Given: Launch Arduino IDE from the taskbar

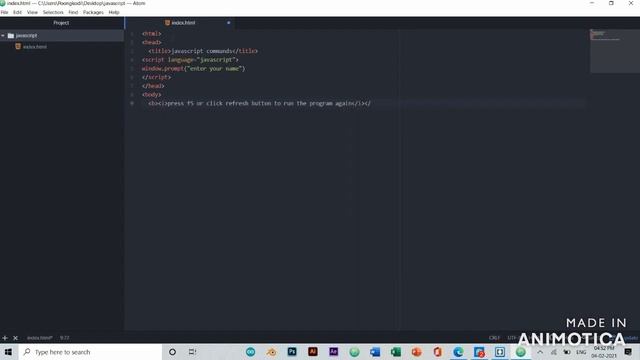Looking at the screenshot, I should [251, 352].
